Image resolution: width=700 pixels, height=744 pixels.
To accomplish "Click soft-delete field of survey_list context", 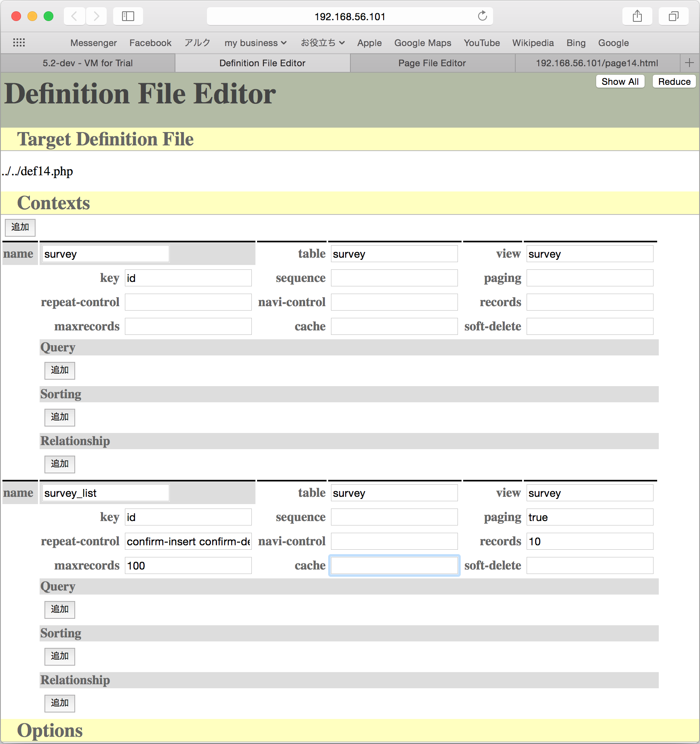I will [590, 566].
